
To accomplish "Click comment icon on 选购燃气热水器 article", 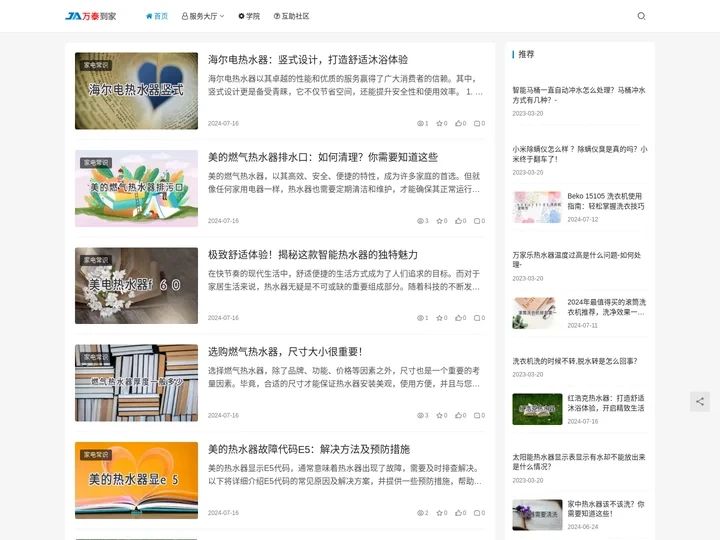I will 479,416.
